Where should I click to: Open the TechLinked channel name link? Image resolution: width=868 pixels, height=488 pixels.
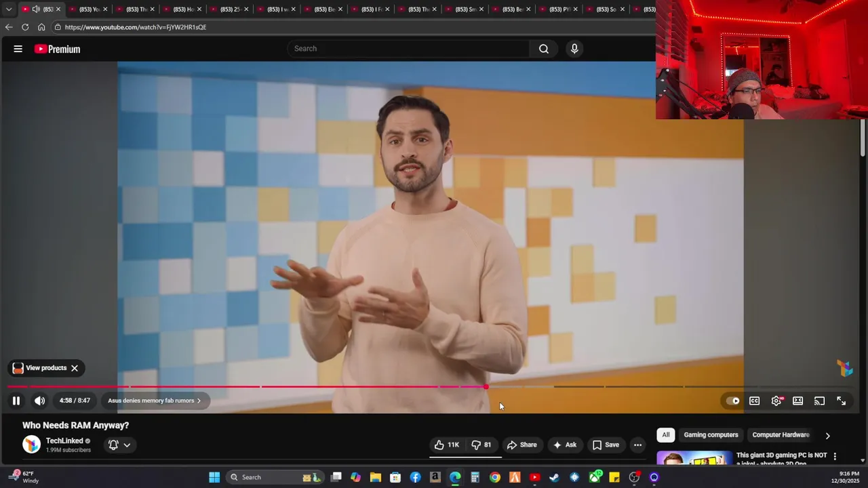pyautogui.click(x=64, y=441)
